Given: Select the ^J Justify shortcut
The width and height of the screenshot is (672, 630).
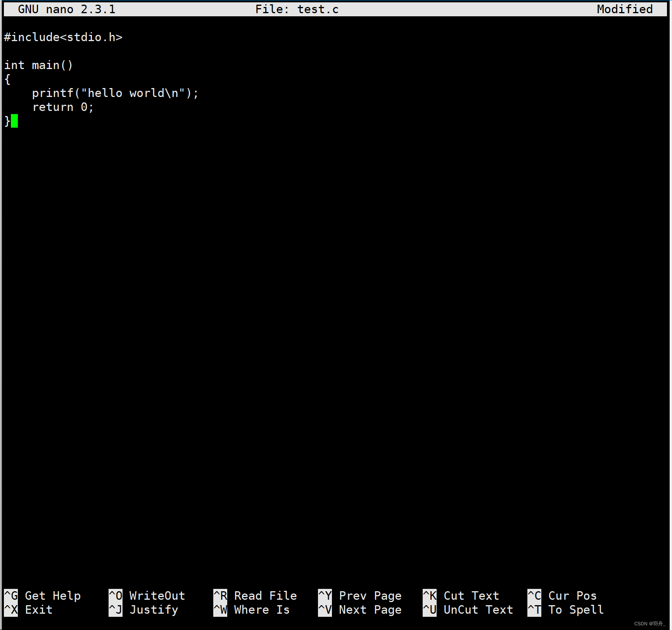Looking at the screenshot, I should pyautogui.click(x=143, y=609).
